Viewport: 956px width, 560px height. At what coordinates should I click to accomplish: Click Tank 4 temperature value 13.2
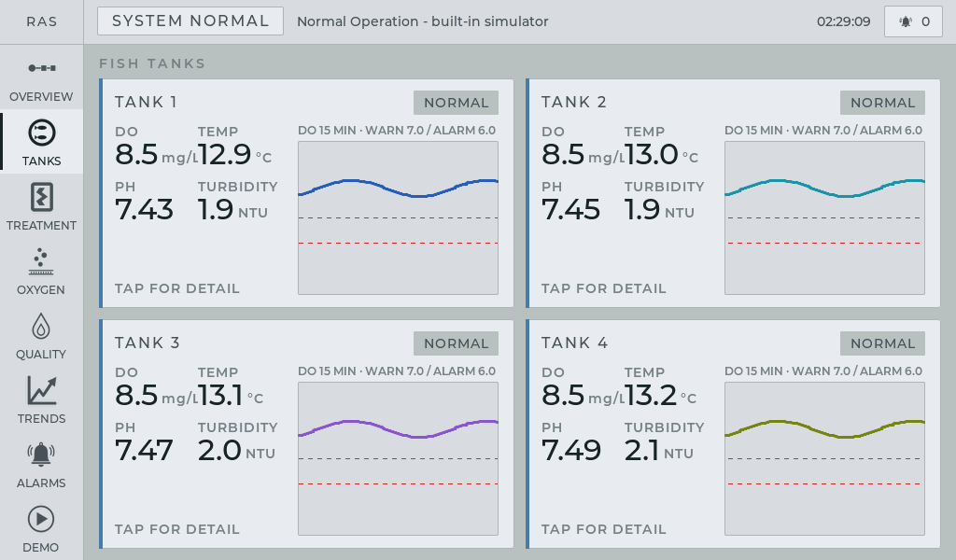click(650, 395)
